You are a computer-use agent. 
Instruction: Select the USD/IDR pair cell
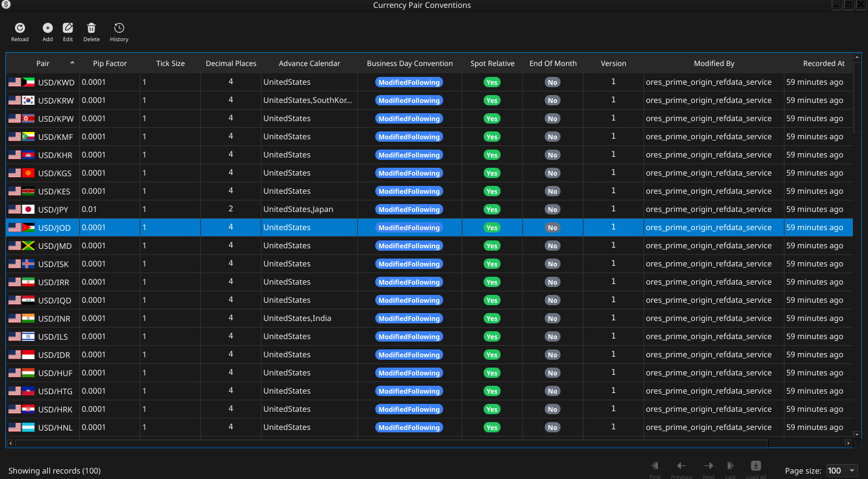pyautogui.click(x=43, y=355)
